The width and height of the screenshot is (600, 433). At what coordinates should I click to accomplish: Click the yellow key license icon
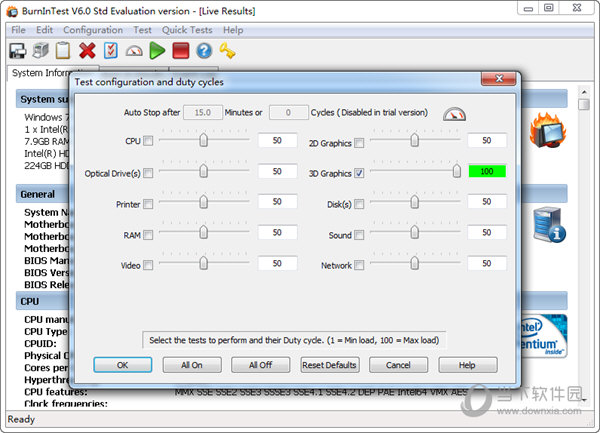pyautogui.click(x=227, y=50)
